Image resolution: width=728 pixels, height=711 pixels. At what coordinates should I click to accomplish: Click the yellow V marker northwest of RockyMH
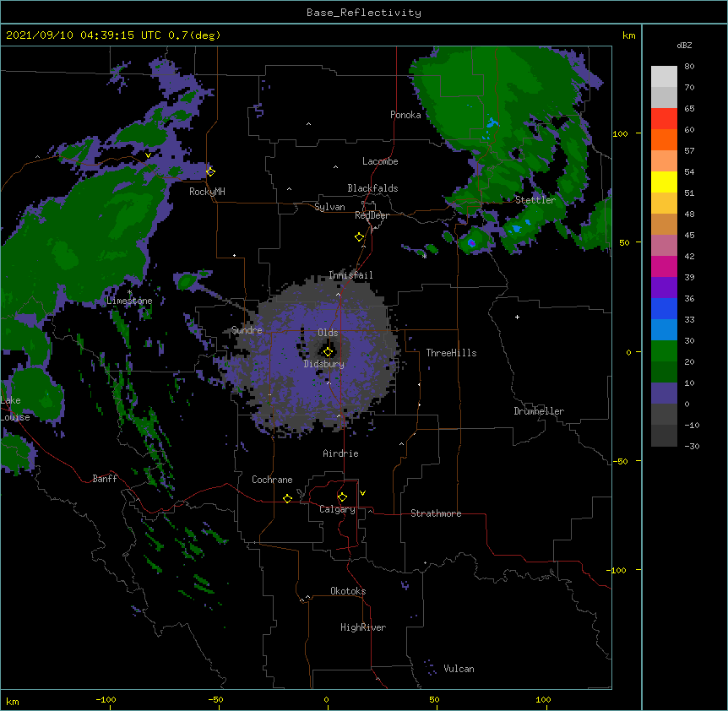click(x=148, y=155)
